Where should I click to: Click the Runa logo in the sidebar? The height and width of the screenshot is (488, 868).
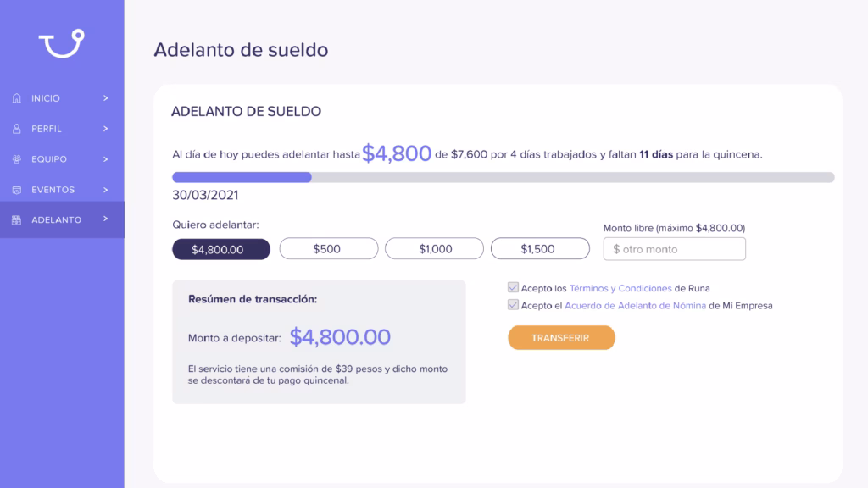click(61, 43)
